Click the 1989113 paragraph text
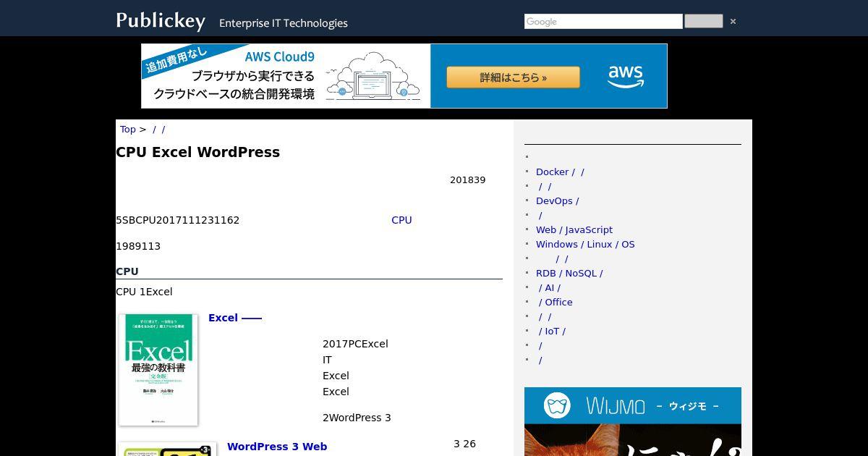The width and height of the screenshot is (868, 456). (x=138, y=246)
